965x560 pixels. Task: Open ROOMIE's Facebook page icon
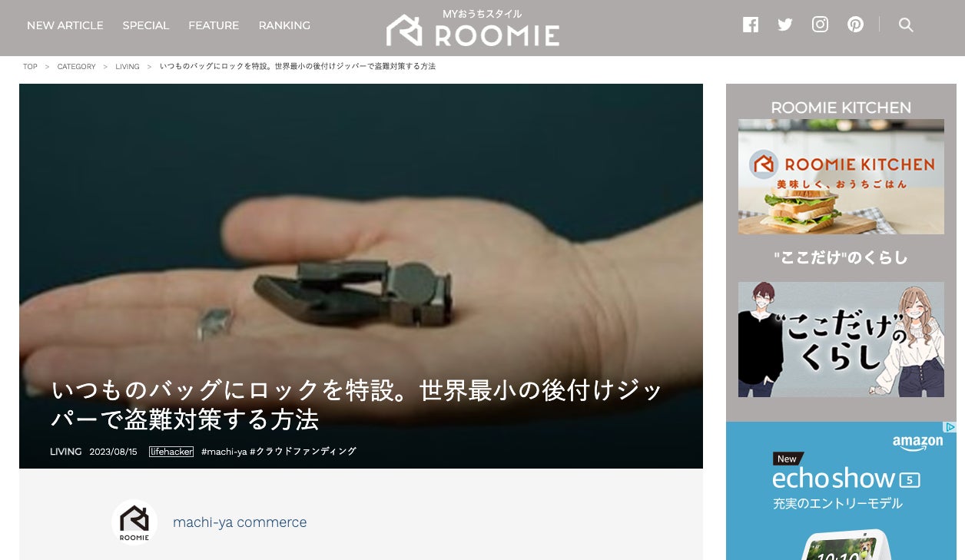point(751,25)
